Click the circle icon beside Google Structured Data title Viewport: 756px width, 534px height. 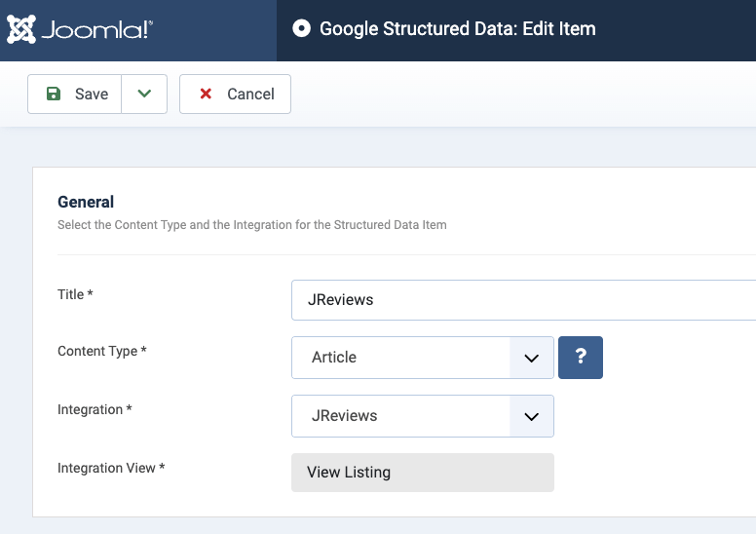[301, 28]
